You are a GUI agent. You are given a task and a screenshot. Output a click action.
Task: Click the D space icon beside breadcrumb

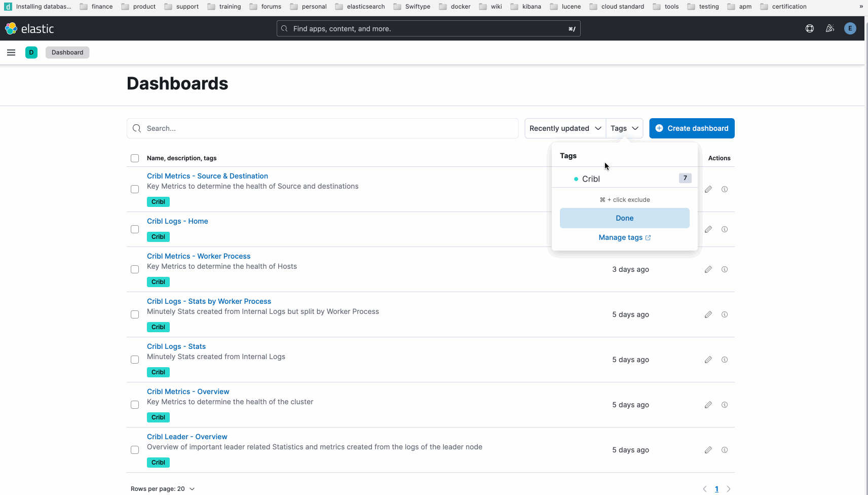click(31, 52)
